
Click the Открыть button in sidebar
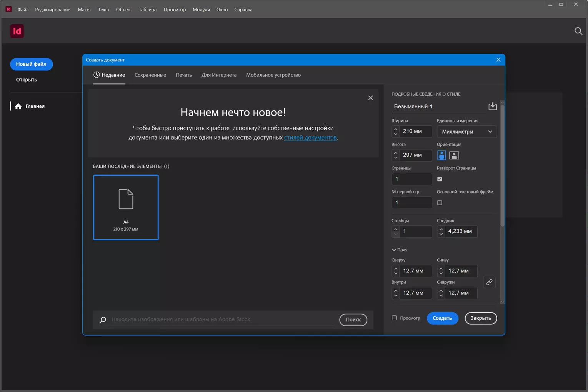tap(27, 80)
